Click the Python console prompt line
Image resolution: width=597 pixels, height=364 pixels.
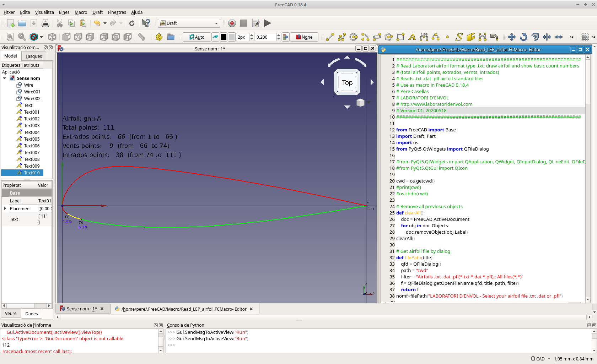pyautogui.click(x=172, y=345)
